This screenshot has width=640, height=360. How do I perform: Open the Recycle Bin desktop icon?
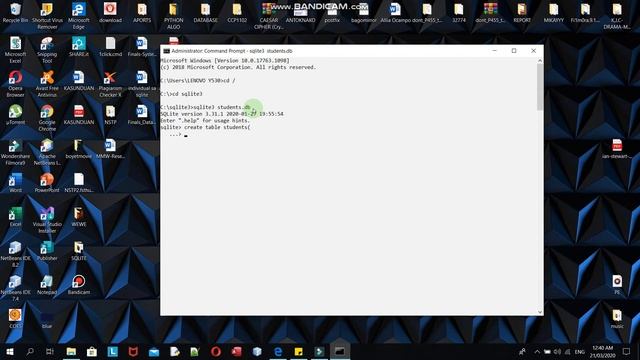pos(16,13)
